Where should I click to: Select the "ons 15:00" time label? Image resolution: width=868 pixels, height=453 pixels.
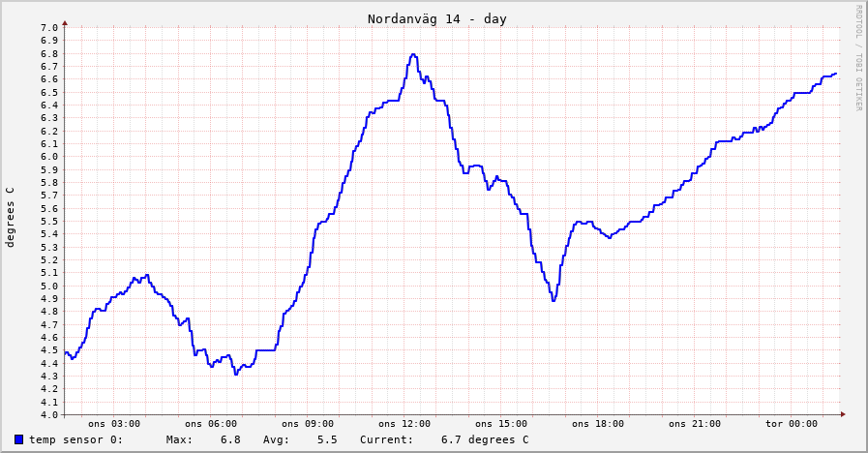[501, 424]
